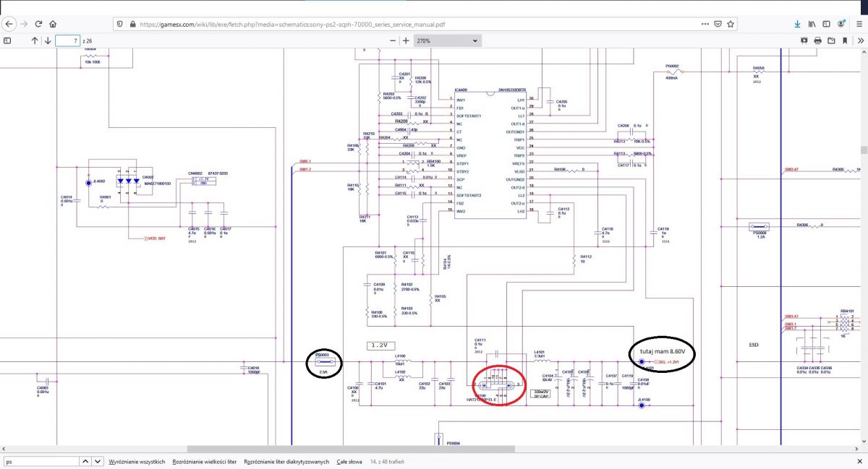Click the PDF page number field
The width and height of the screenshot is (868, 469).
click(x=67, y=41)
